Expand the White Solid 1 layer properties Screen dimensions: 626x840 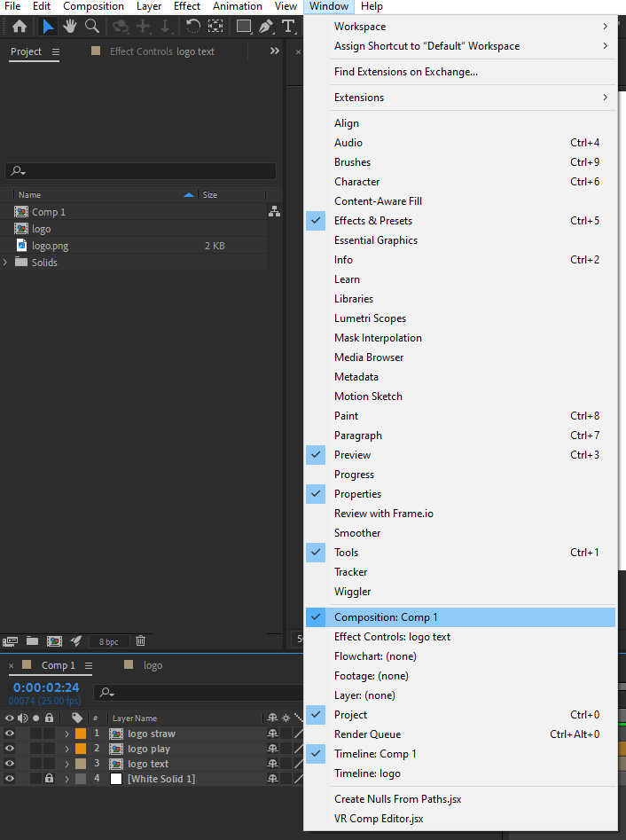67,779
